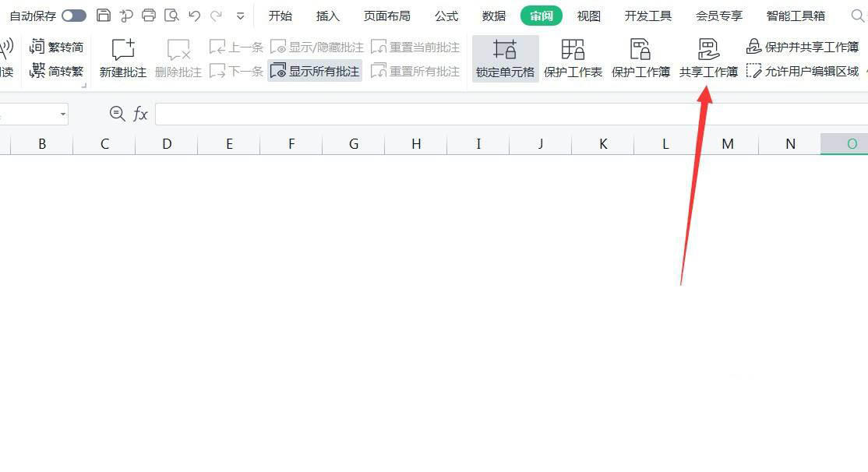Go to previous comment with 上一条
Viewport: 868px width, 472px height.
[236, 47]
